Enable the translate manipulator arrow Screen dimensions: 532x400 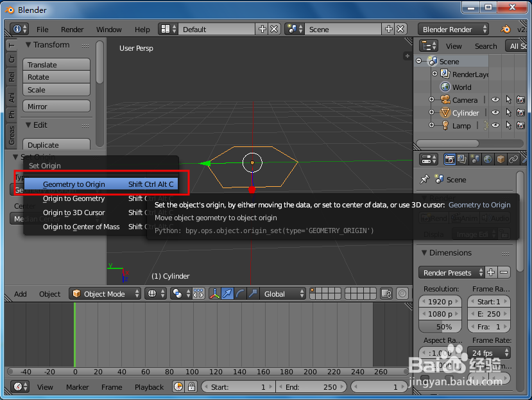(x=227, y=293)
